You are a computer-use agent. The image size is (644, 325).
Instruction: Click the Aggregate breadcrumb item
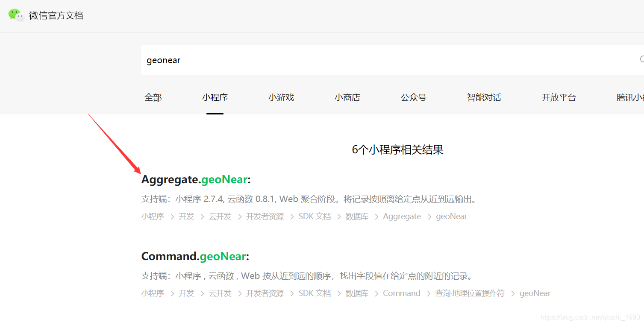(x=402, y=217)
